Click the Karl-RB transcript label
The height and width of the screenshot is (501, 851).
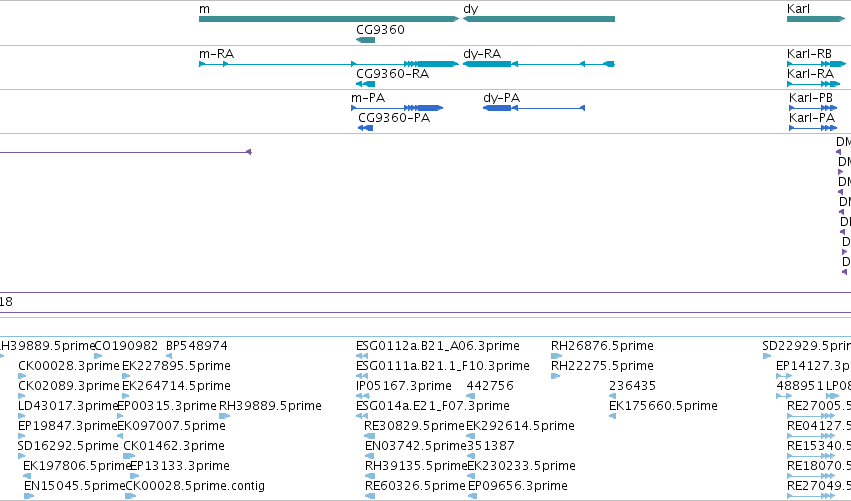click(809, 54)
